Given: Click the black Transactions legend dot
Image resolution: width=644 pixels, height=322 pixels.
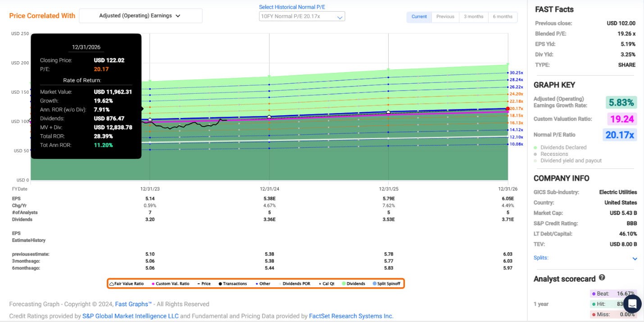Looking at the screenshot, I should [x=221, y=284].
